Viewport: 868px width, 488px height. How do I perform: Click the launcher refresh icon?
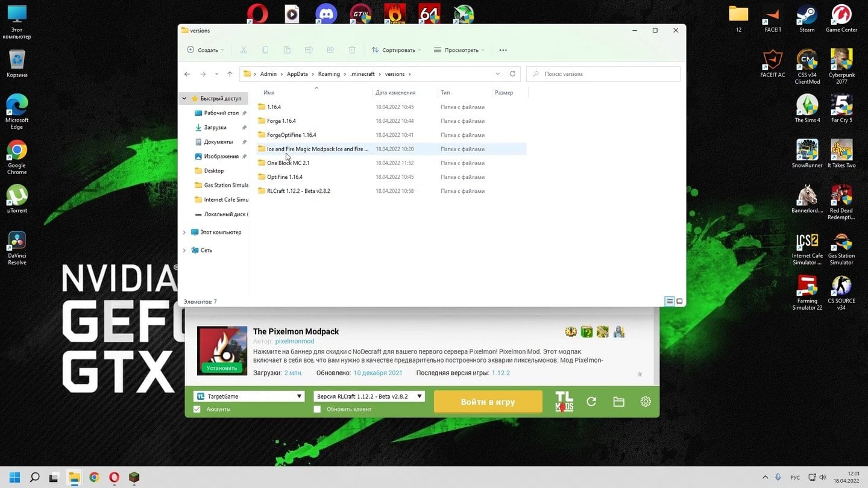pyautogui.click(x=591, y=402)
